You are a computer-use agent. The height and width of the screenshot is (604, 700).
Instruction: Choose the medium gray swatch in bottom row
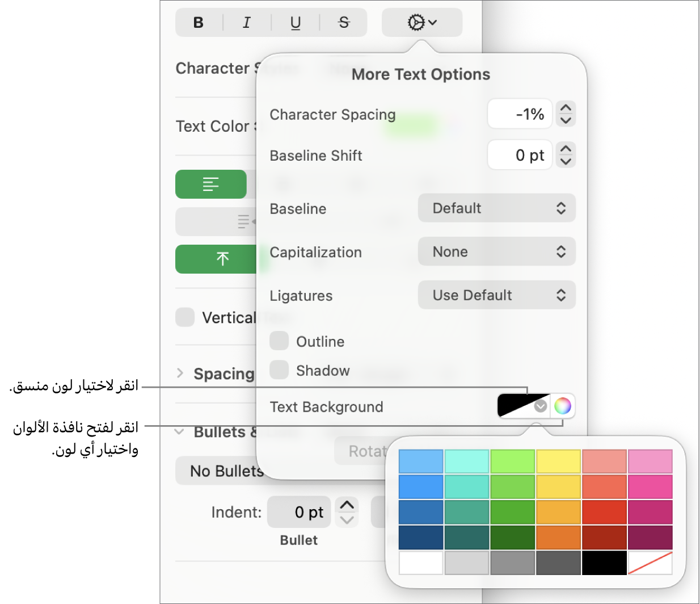tap(513, 563)
